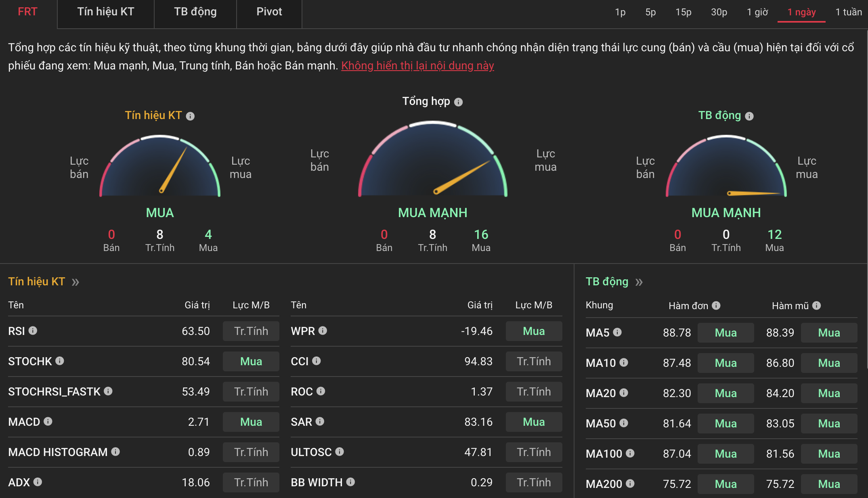
Task: Open CCI indicator info icon
Action: (x=317, y=361)
